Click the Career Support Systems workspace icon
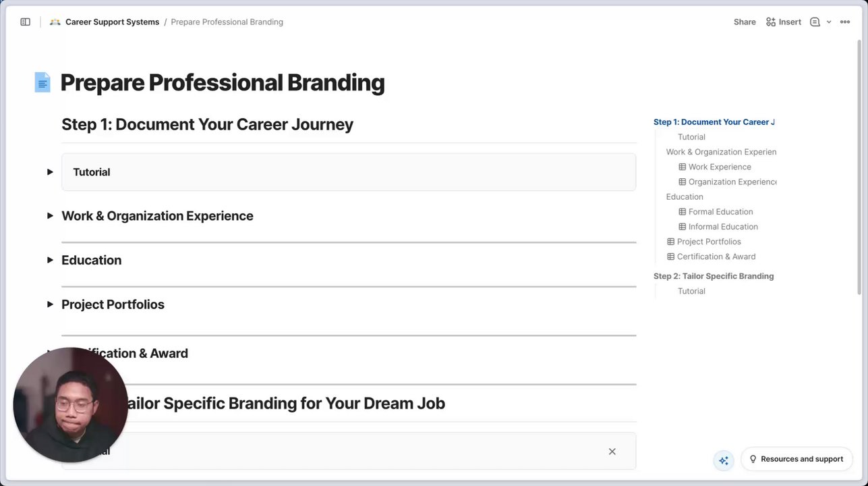The height and width of the screenshot is (486, 868). coord(55,22)
